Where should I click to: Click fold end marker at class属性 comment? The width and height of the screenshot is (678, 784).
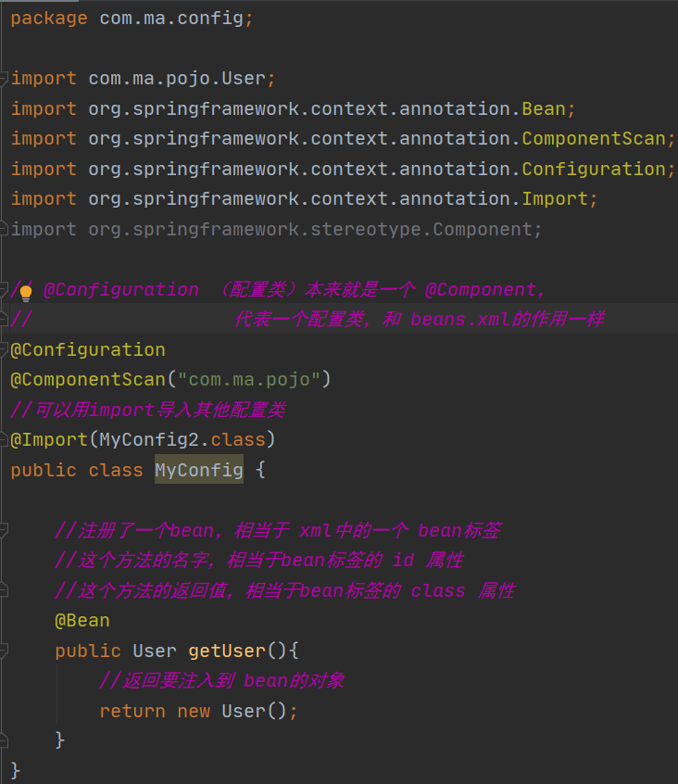click(x=5, y=590)
